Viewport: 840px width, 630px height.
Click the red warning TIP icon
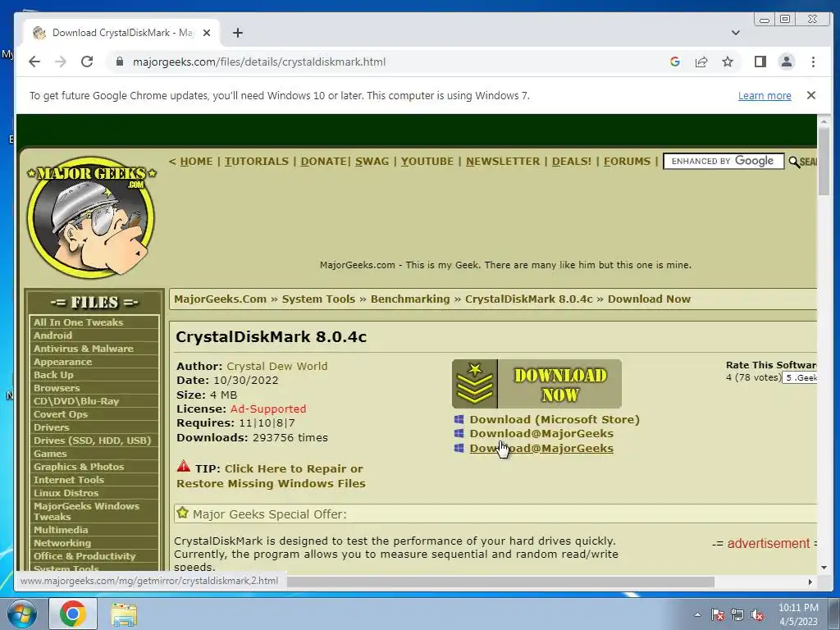[x=184, y=467]
